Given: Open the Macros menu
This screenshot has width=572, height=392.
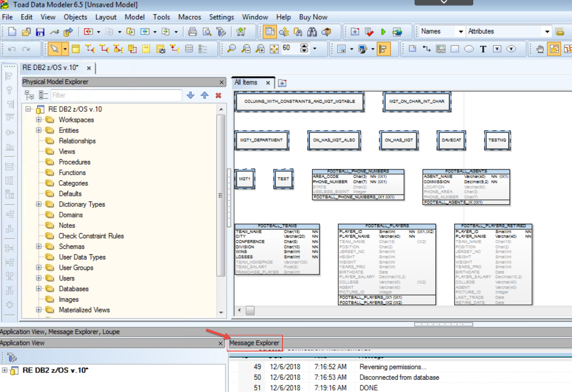Looking at the screenshot, I should pyautogui.click(x=190, y=17).
